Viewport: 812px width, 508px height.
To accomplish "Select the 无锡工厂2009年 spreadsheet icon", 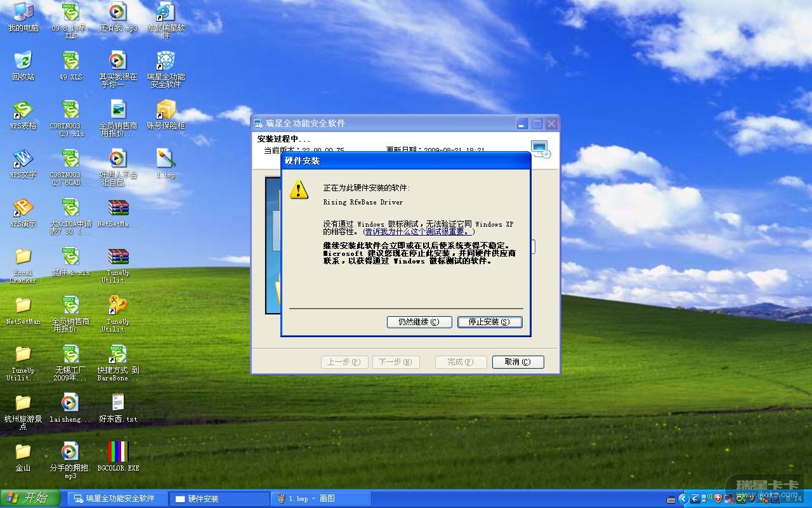I will coord(70,363).
